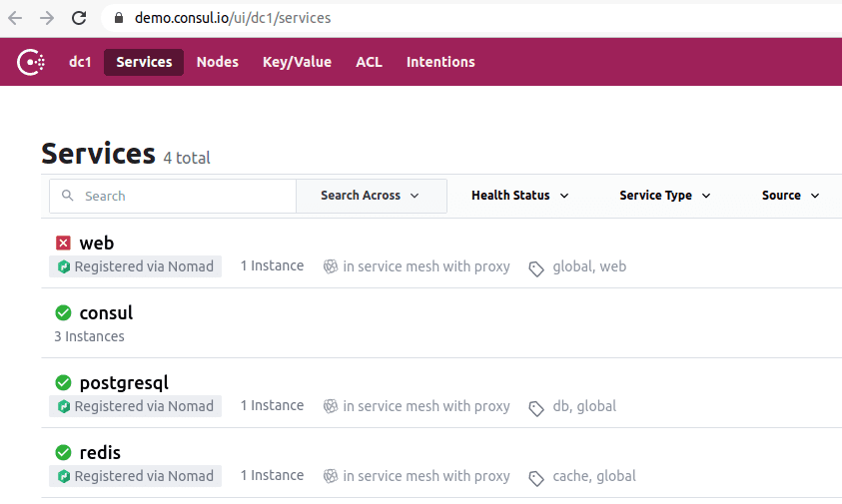Click the green passing check icon for postgresql
This screenshot has width=842, height=504.
[63, 382]
